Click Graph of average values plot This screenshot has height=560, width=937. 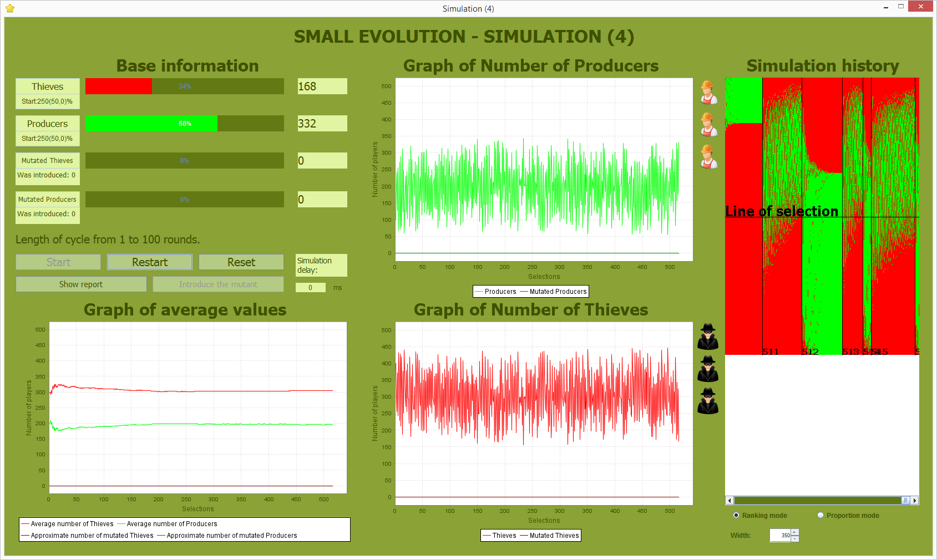[198, 408]
